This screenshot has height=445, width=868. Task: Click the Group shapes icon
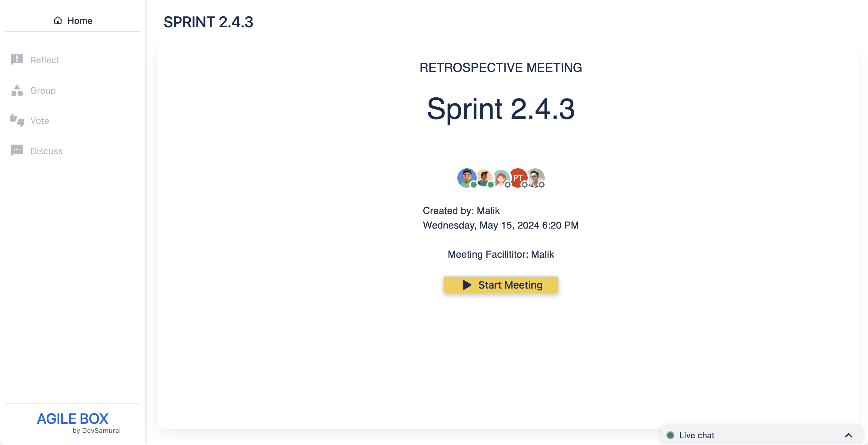tap(17, 90)
